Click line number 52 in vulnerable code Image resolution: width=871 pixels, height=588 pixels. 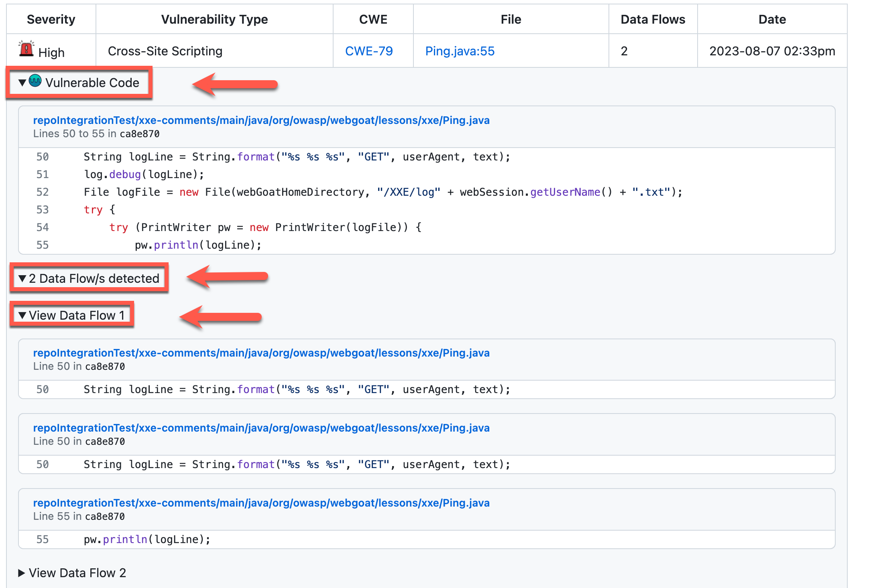43,192
